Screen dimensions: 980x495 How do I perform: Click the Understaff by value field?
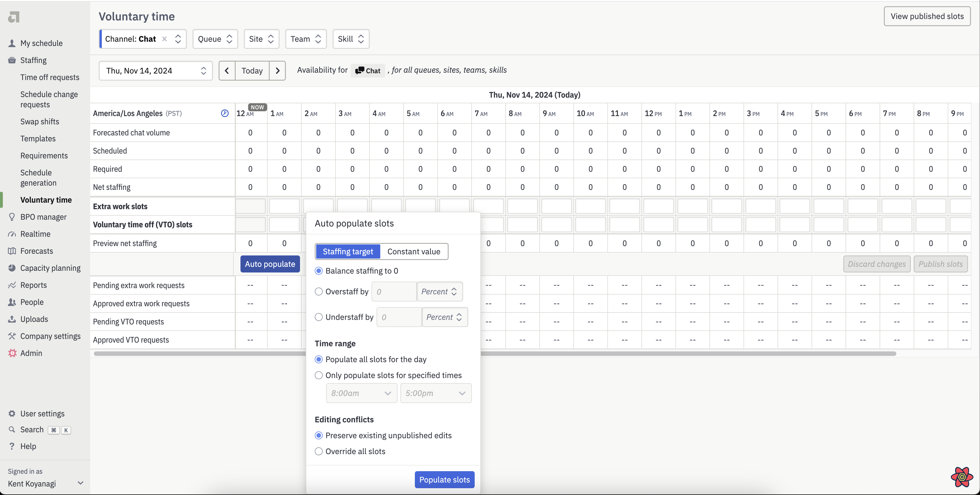(399, 317)
